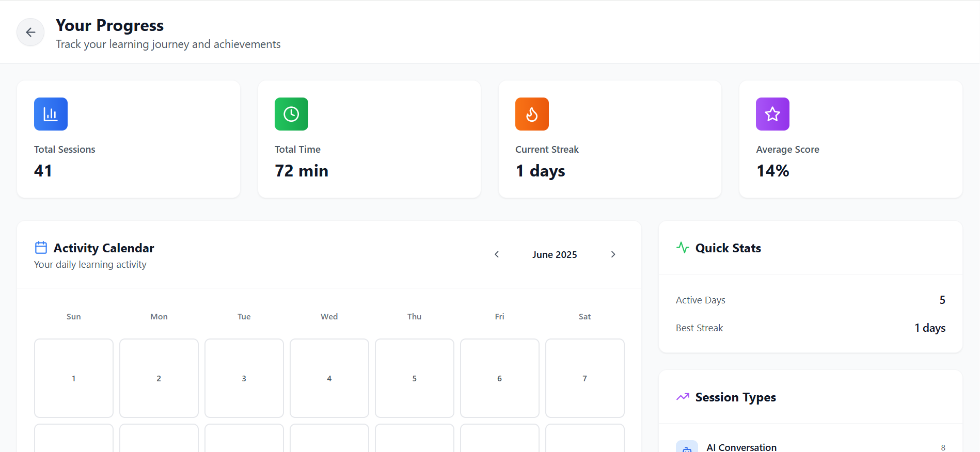This screenshot has width=980, height=452.
Task: Click the '72 min' total time value
Action: [302, 171]
